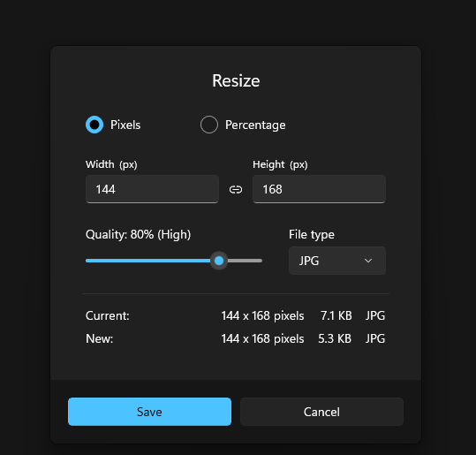Open the File type JPG dropdown
The height and width of the screenshot is (455, 476).
tap(337, 261)
